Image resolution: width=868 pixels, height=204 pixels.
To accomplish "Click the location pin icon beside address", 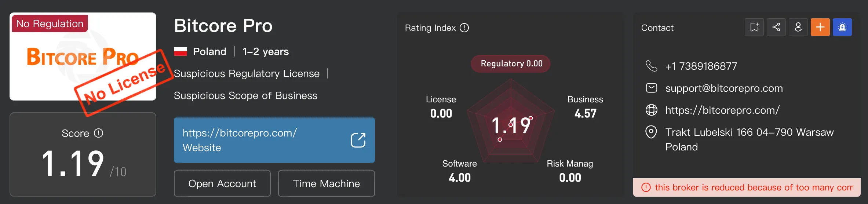I will click(651, 132).
